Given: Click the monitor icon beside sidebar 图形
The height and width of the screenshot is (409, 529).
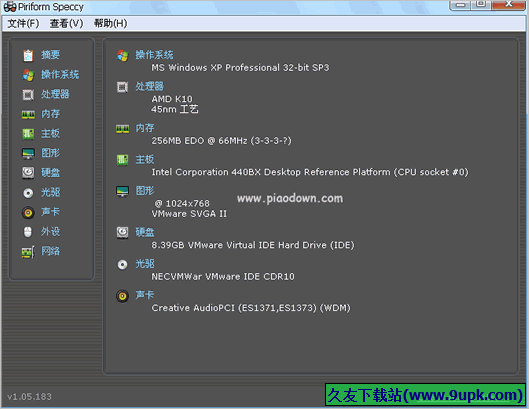Looking at the screenshot, I should (28, 154).
